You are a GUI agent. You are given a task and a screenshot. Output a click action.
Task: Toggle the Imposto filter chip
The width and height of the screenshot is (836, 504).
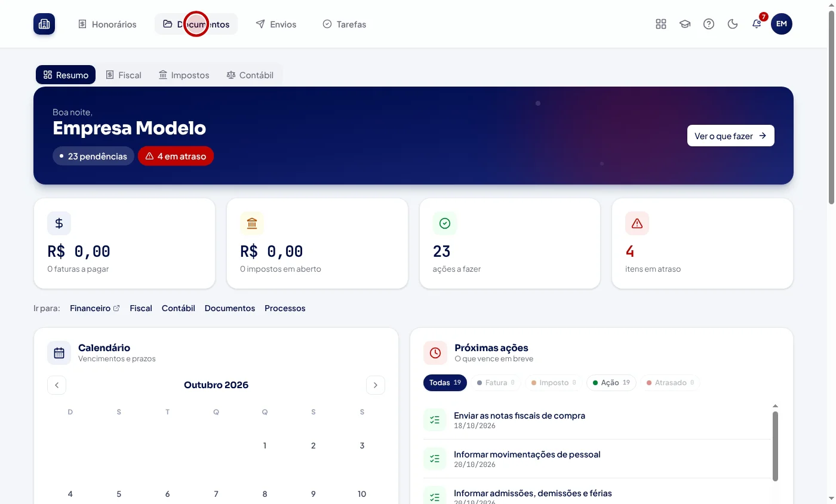tap(554, 383)
